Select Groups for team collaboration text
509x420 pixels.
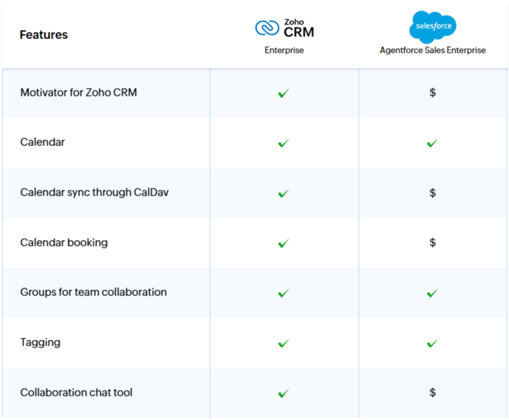coord(93,292)
